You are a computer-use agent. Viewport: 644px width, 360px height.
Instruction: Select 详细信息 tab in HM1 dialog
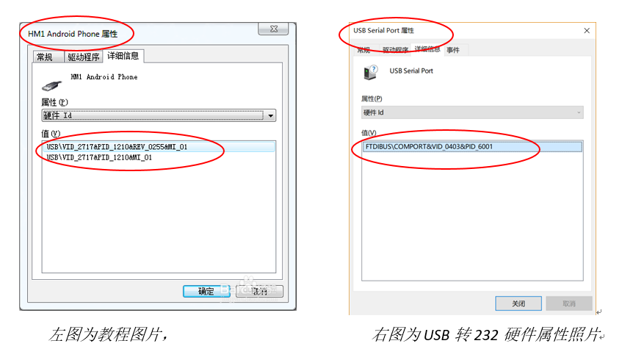click(x=123, y=56)
